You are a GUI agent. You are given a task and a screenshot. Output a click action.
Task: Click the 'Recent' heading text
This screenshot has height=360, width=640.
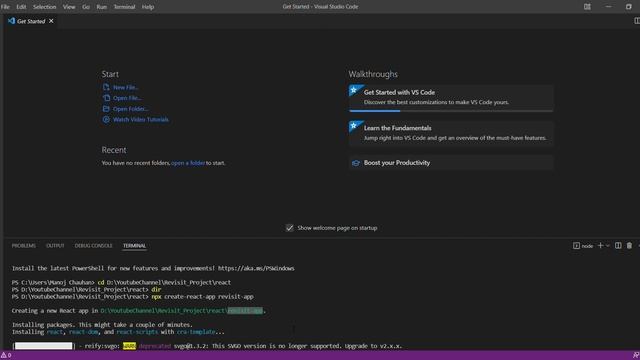click(114, 150)
